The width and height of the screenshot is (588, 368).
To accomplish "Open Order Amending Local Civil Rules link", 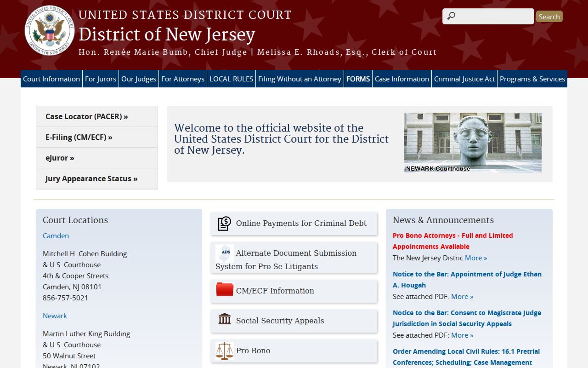I will pyautogui.click(x=466, y=357).
